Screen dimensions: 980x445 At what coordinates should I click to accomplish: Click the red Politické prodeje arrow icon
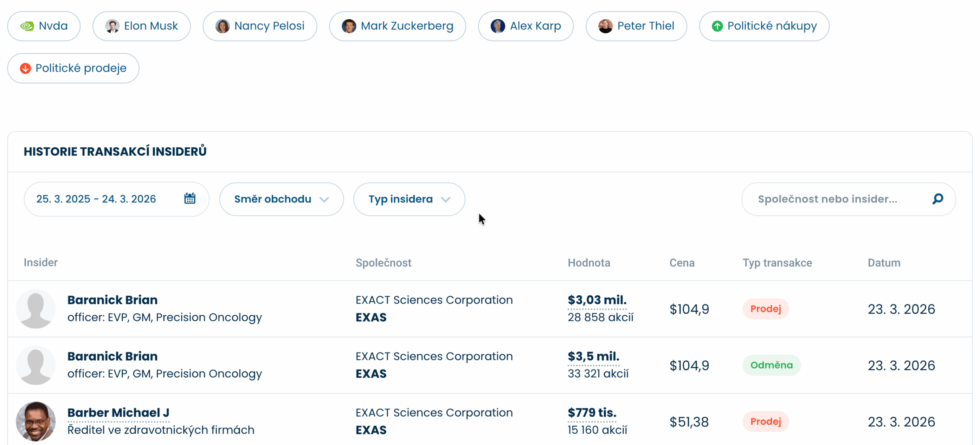(25, 68)
